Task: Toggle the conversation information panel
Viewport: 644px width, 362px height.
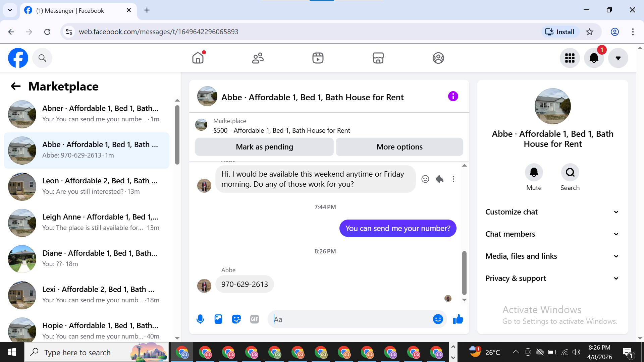Action: [x=453, y=97]
